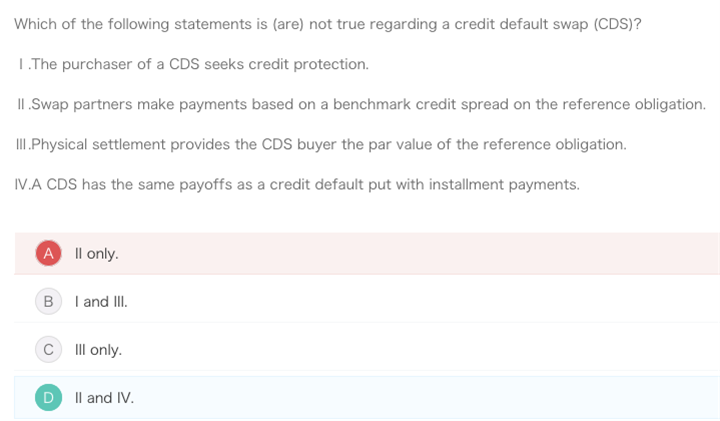Screen dimensions: 720x421
Task: Click statement IV about credit default put
Action: [297, 185]
